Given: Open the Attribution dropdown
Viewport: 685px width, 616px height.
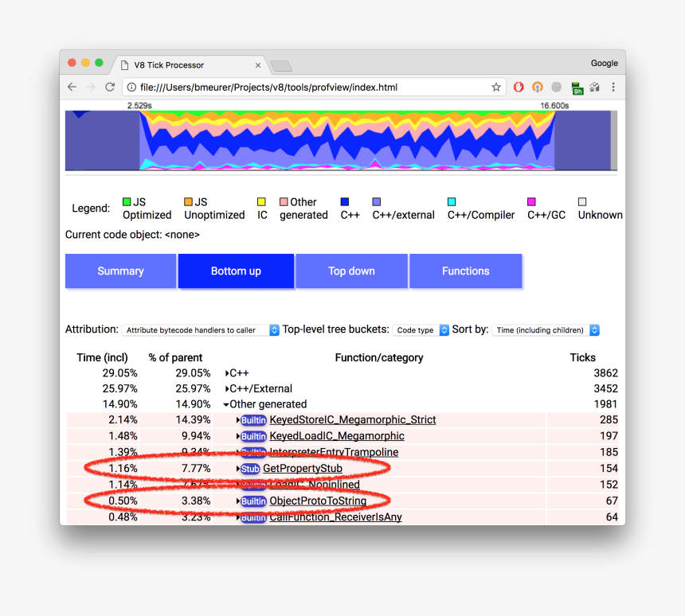Looking at the screenshot, I should coord(201,330).
